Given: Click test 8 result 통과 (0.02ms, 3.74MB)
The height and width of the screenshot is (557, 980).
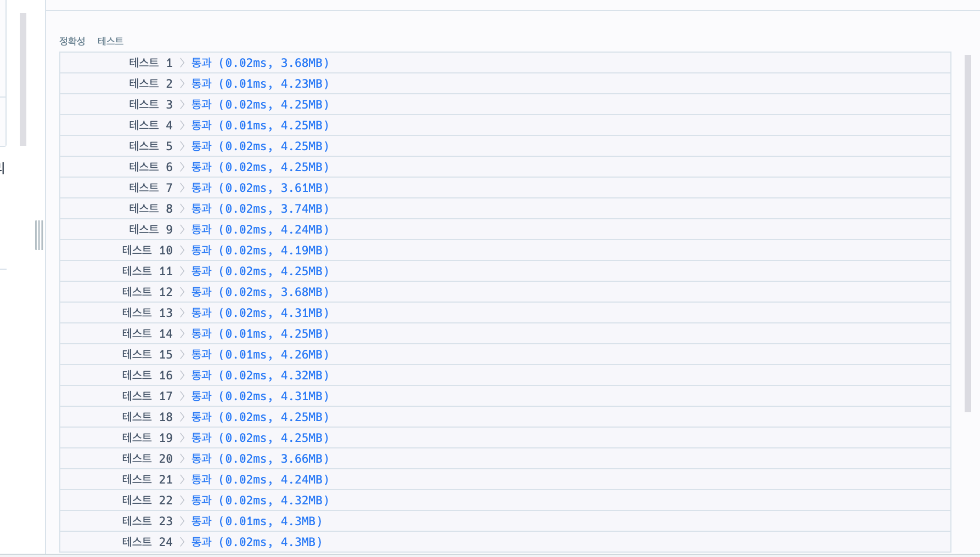Looking at the screenshot, I should (260, 209).
